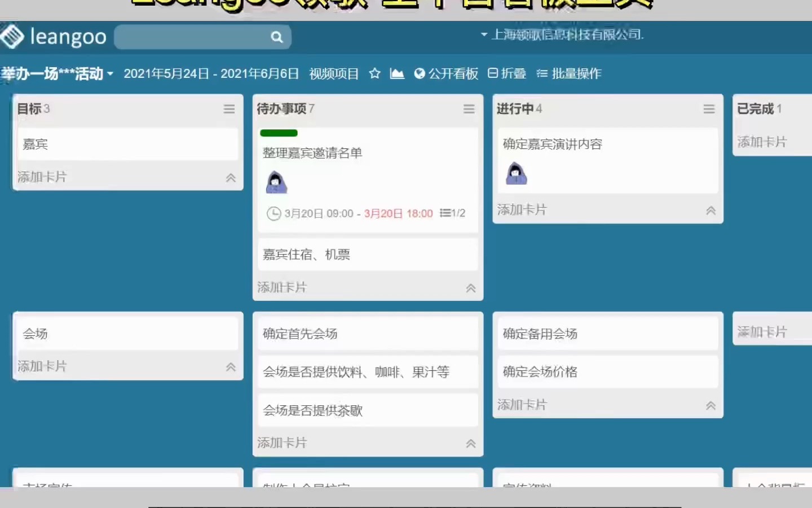Open the 上海领歌信息科技有限公司 company dropdown

562,35
